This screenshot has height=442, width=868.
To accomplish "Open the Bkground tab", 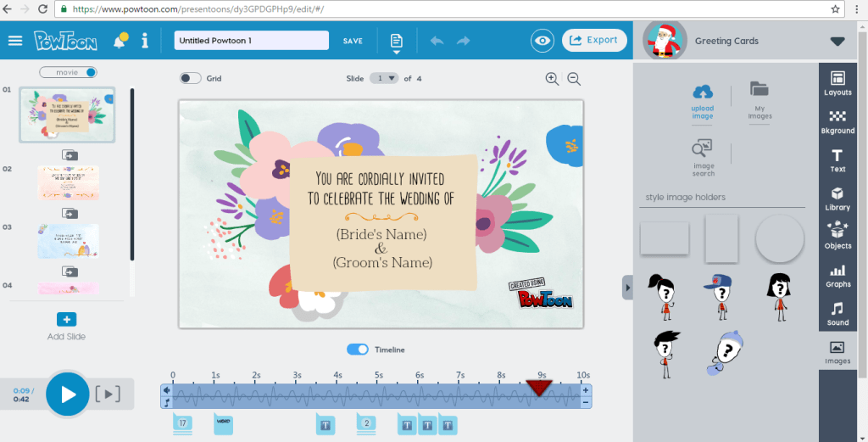I will pos(837,122).
